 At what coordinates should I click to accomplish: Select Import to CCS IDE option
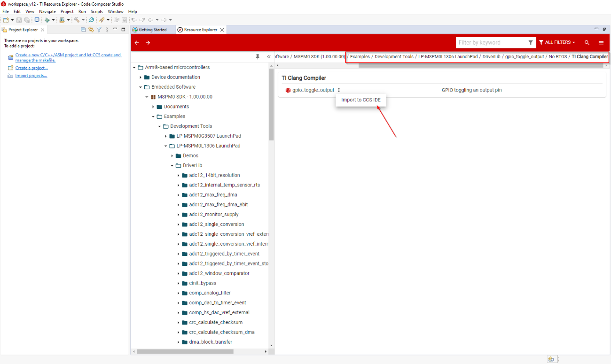(361, 100)
